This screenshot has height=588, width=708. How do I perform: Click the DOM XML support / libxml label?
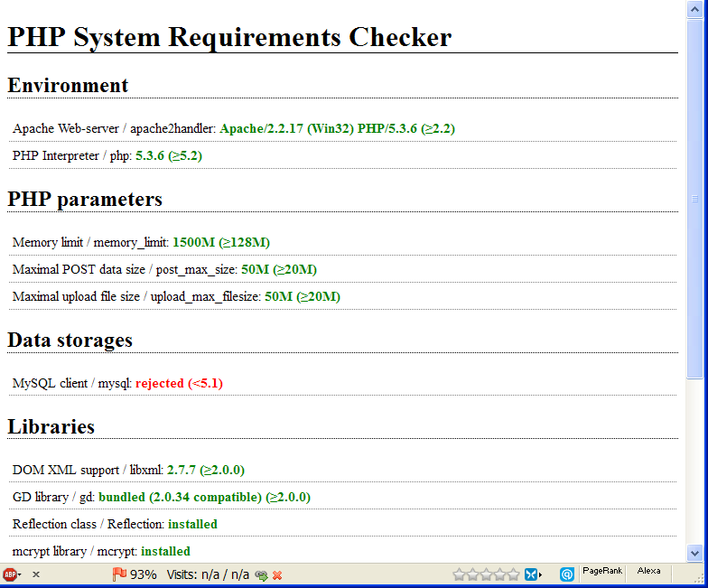88,470
